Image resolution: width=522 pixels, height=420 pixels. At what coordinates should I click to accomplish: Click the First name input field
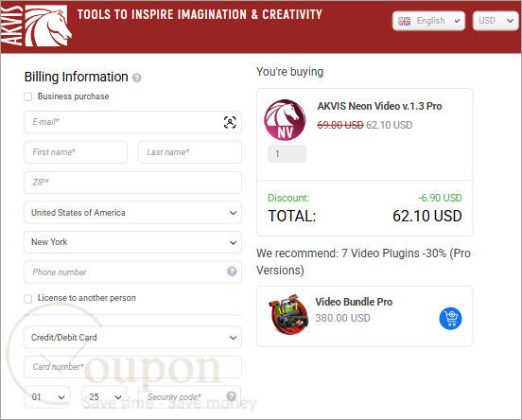point(76,152)
